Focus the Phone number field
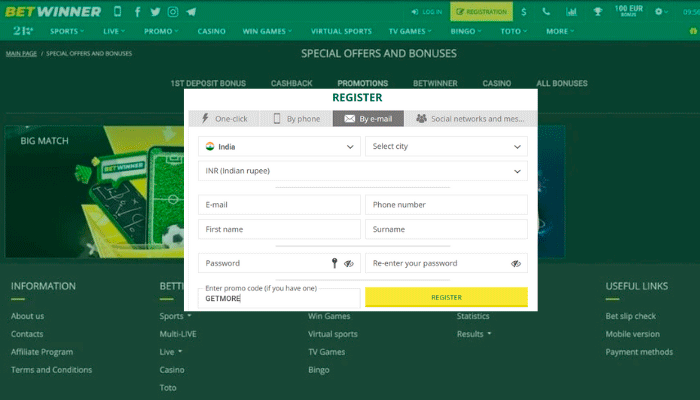The width and height of the screenshot is (700, 400). [446, 204]
